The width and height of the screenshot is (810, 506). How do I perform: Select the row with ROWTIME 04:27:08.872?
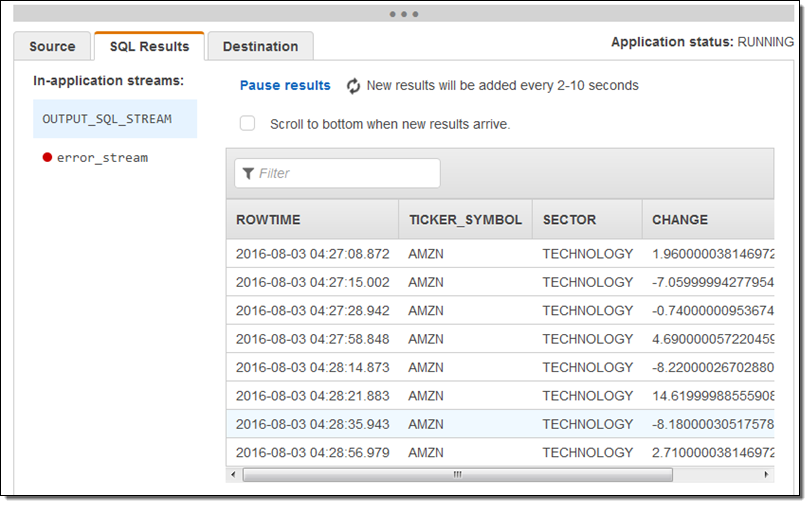[x=500, y=254]
